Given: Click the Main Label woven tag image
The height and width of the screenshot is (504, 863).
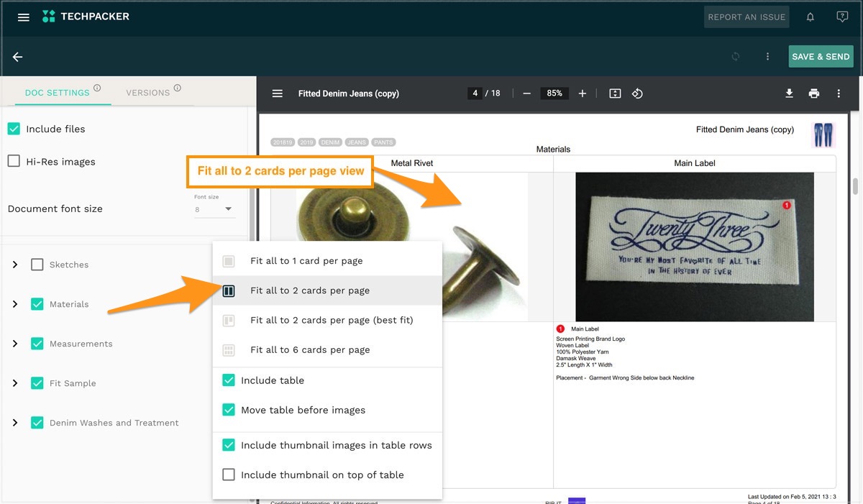Looking at the screenshot, I should [x=695, y=247].
